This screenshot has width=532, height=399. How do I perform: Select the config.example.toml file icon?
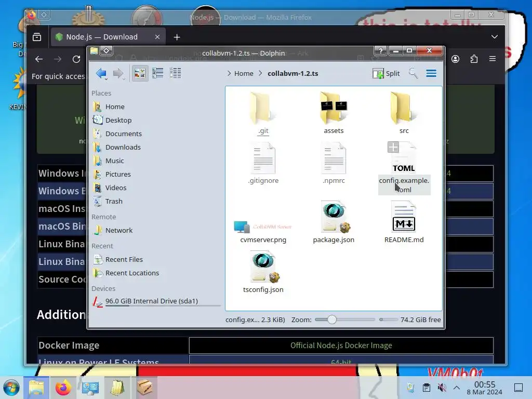[x=404, y=159]
